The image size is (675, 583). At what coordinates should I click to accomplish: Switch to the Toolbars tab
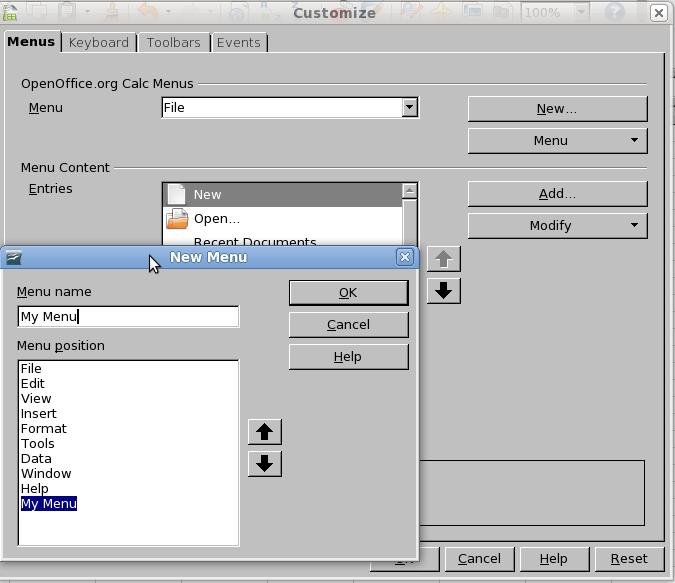[x=173, y=42]
